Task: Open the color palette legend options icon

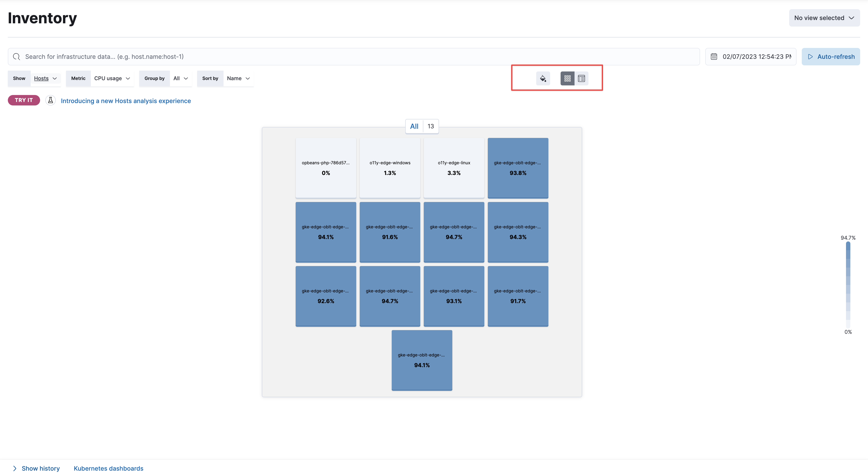Action: click(x=543, y=78)
